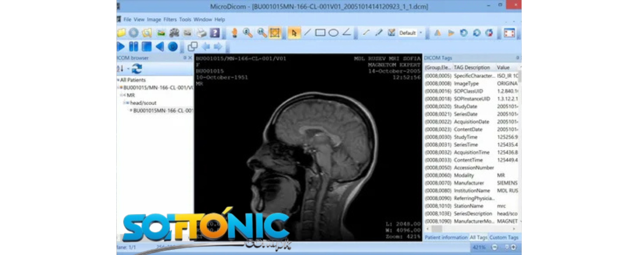The image size is (644, 255).
Task: Click the icon left of Default preset
Action: pyautogui.click(x=391, y=33)
